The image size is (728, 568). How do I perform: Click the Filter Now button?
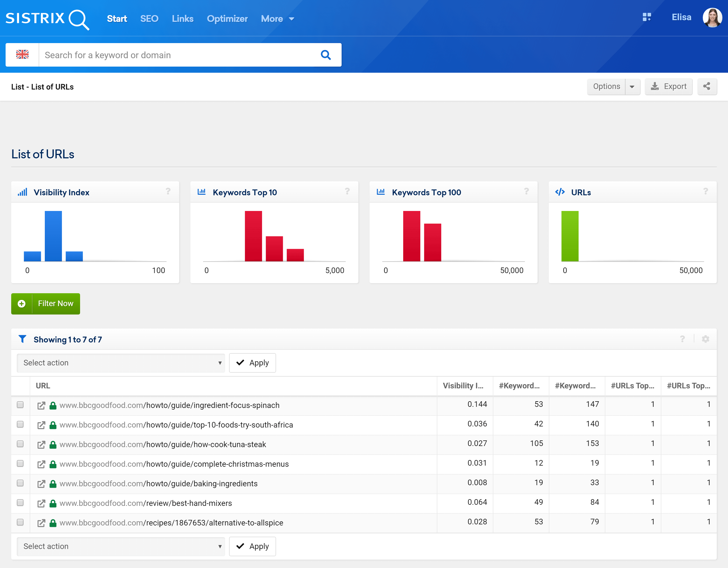(x=46, y=304)
